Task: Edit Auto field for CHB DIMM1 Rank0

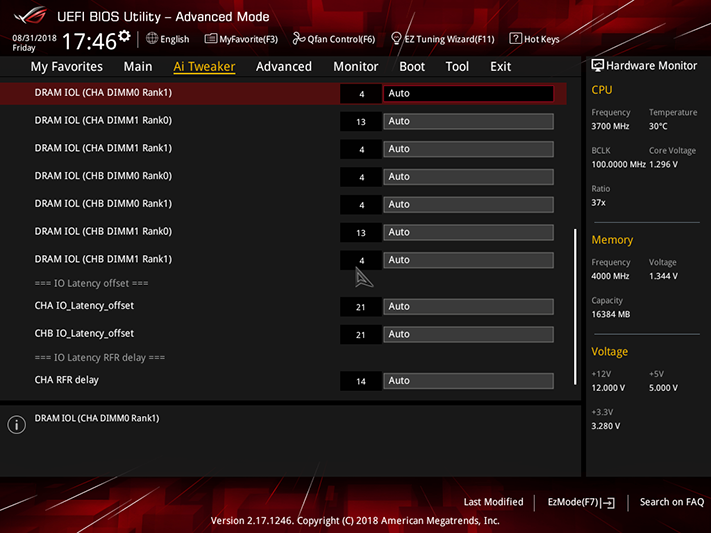Action: point(468,232)
